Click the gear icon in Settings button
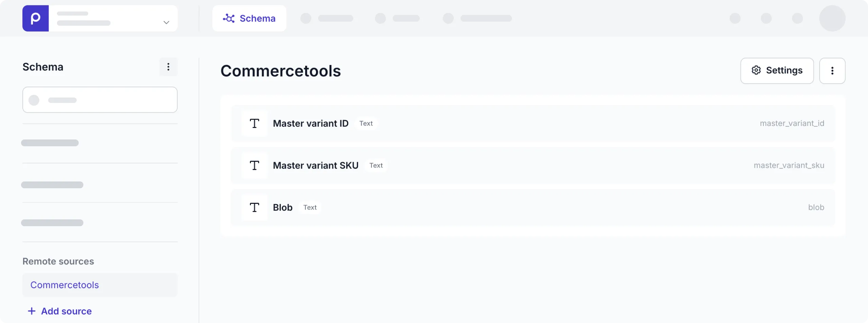 coord(756,70)
